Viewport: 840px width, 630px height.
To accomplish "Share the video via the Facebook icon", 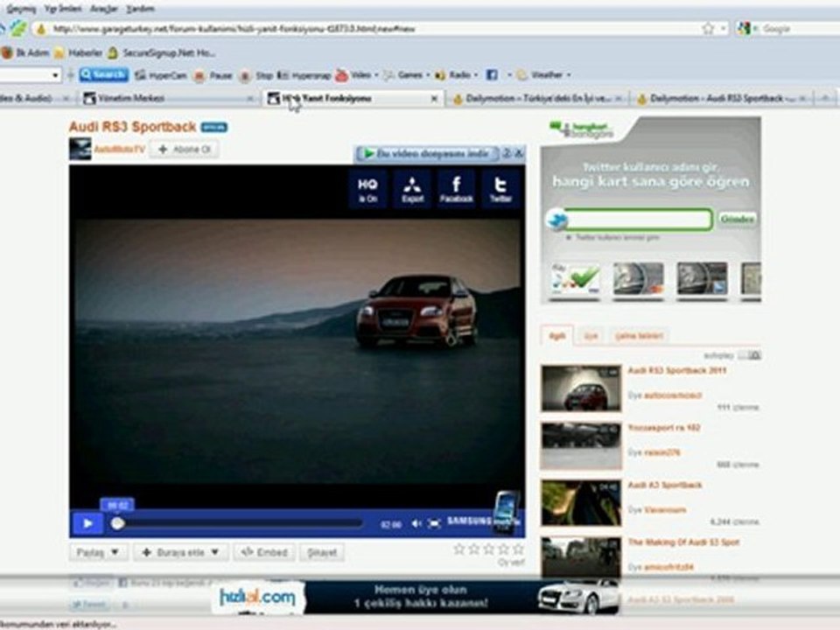I will coord(457,189).
